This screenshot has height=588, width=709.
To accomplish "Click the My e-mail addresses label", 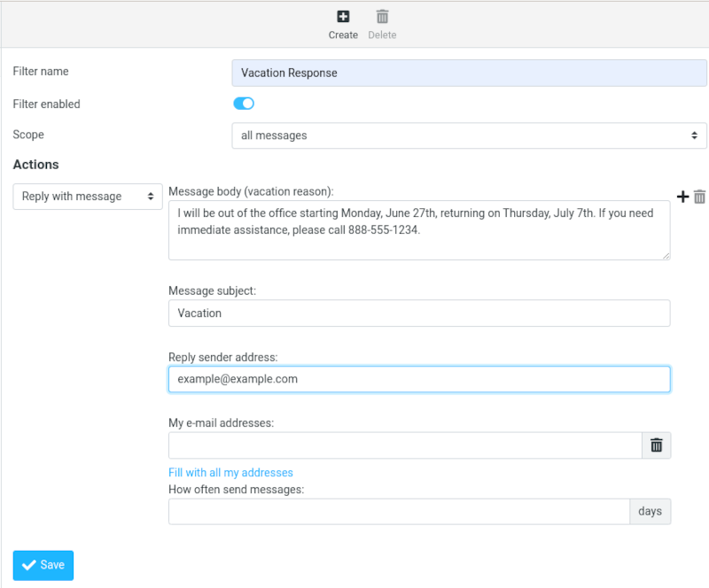I will click(x=221, y=423).
